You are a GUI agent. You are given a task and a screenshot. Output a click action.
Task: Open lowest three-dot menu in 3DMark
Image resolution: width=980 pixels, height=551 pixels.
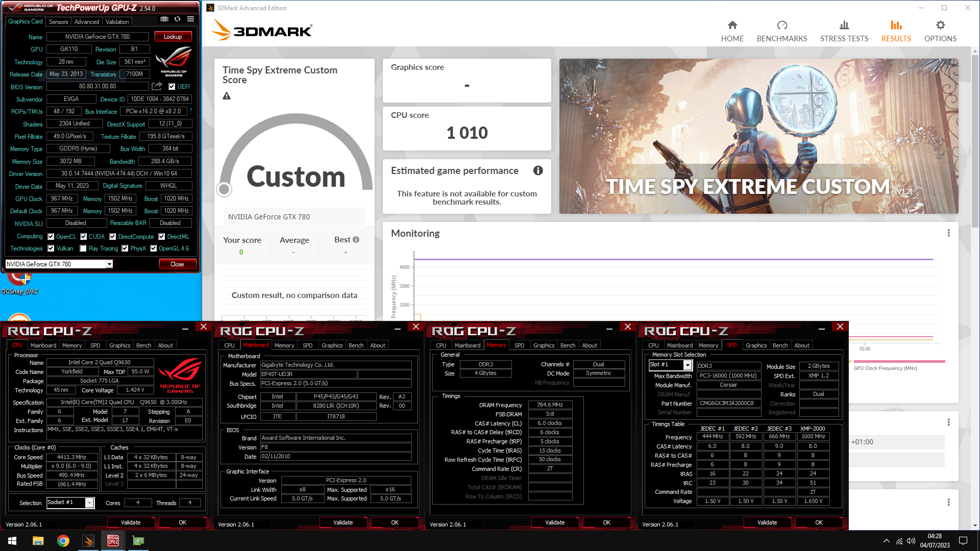(x=949, y=503)
